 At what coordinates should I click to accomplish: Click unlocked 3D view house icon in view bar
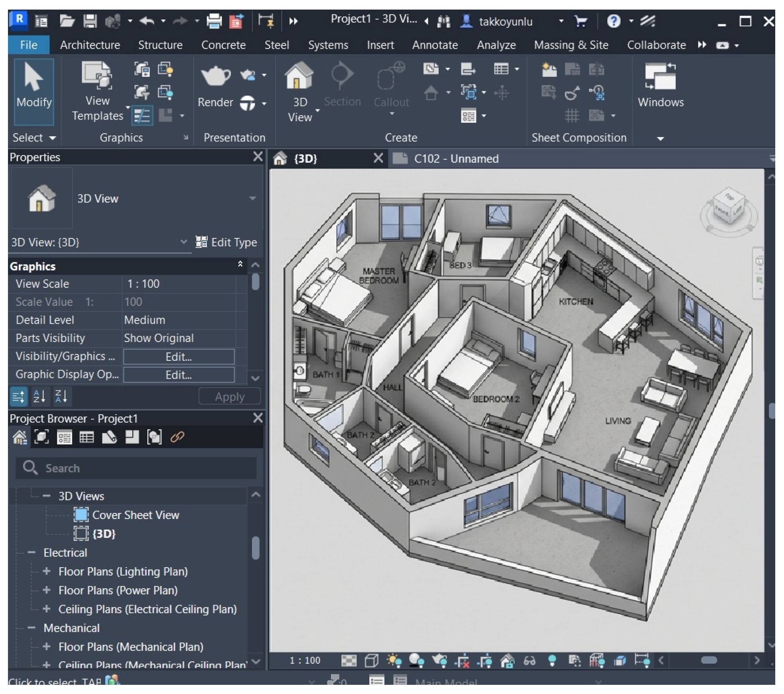pyautogui.click(x=507, y=661)
